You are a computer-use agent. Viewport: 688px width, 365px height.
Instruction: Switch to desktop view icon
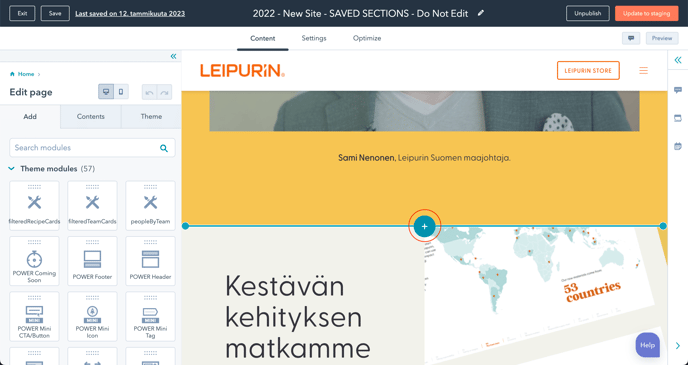click(106, 92)
